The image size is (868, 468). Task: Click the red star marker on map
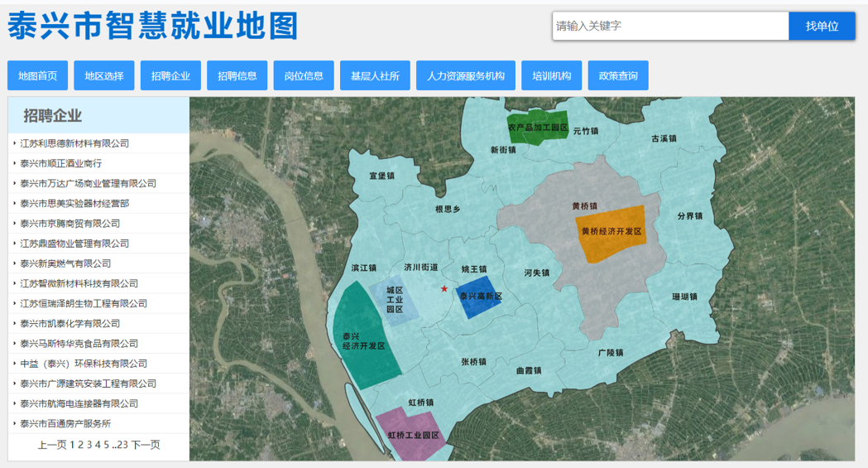click(444, 288)
